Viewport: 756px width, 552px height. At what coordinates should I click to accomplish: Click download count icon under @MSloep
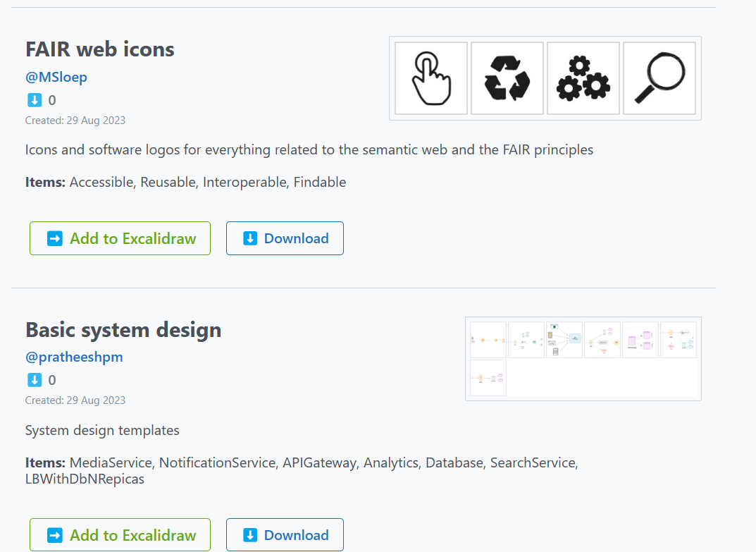35,100
